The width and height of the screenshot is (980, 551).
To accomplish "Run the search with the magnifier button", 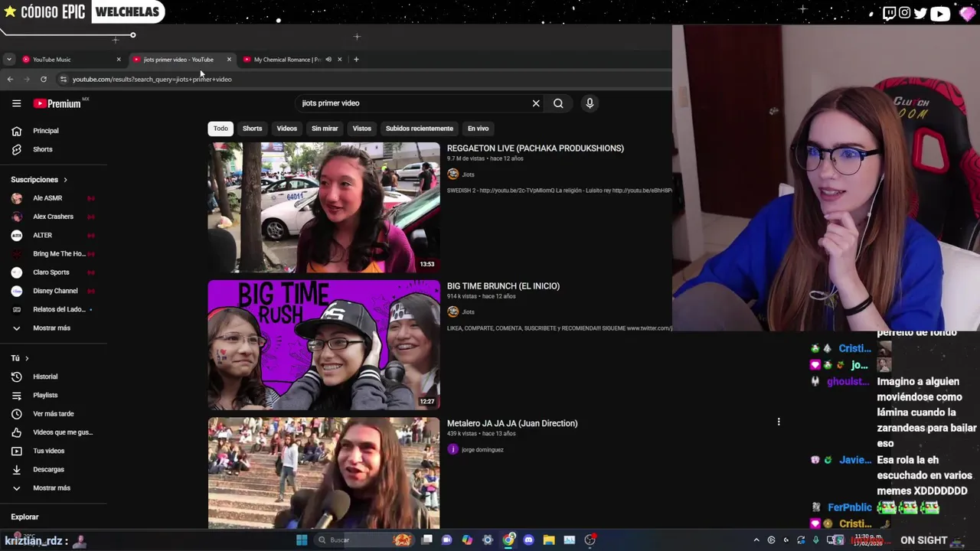I will coord(558,103).
